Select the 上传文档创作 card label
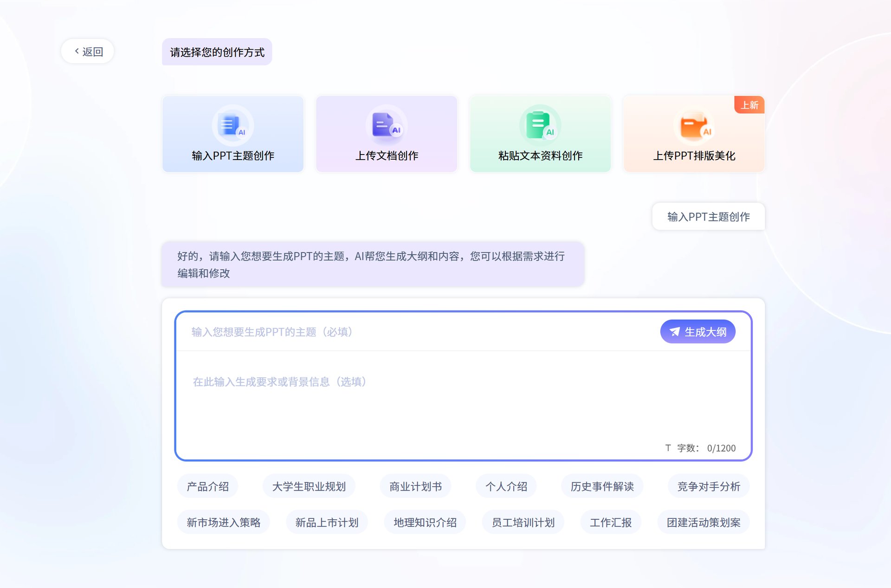 [x=387, y=156]
